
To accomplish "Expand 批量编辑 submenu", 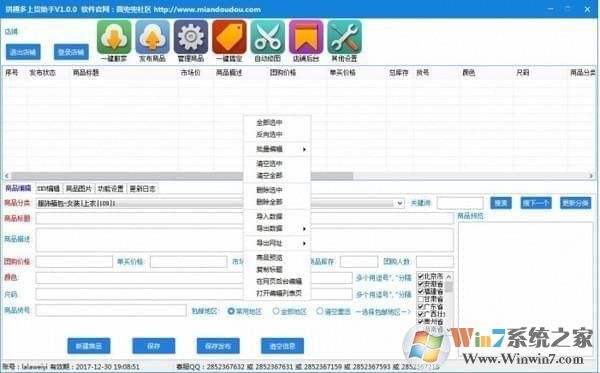I will click(x=277, y=149).
